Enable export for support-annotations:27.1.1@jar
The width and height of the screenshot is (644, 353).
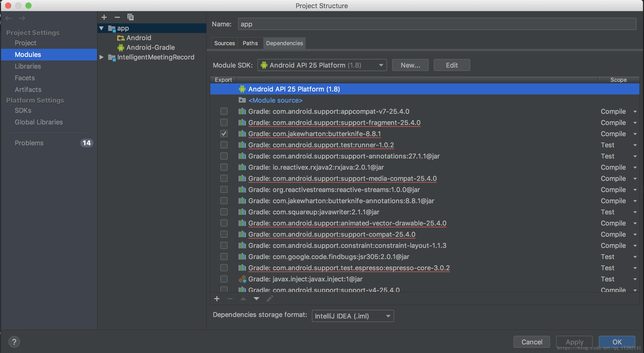tap(224, 156)
